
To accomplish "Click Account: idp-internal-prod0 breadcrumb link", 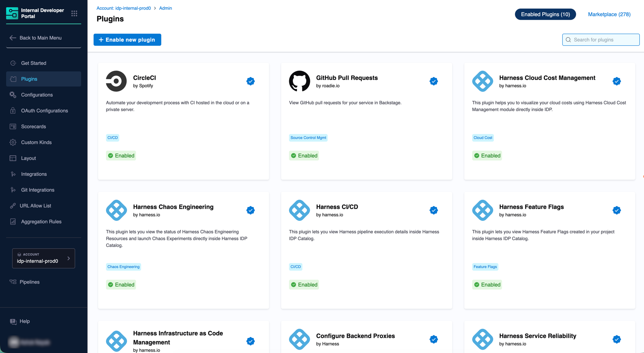I will click(124, 8).
